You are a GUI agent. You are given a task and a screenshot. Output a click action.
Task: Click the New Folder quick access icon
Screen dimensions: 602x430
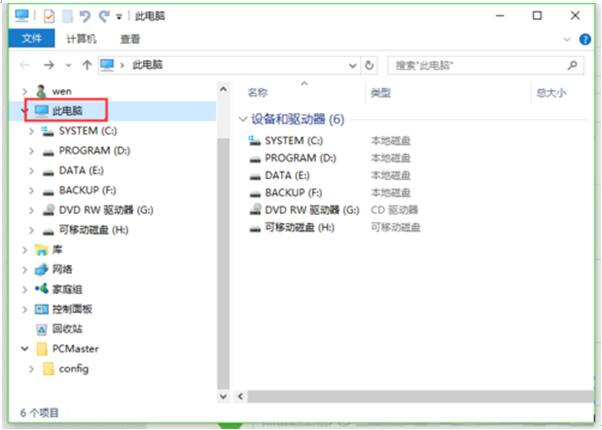tap(68, 16)
